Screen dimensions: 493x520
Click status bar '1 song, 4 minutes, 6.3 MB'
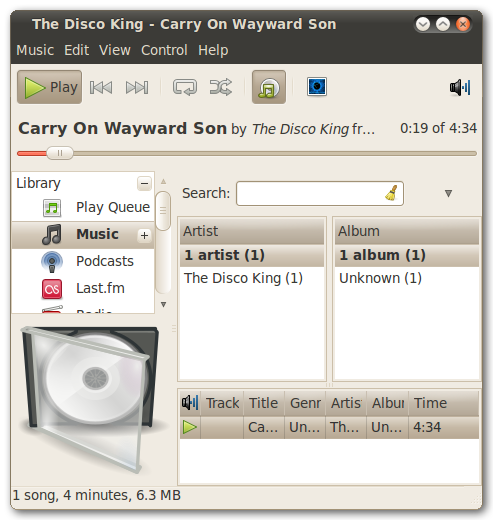coord(97,495)
